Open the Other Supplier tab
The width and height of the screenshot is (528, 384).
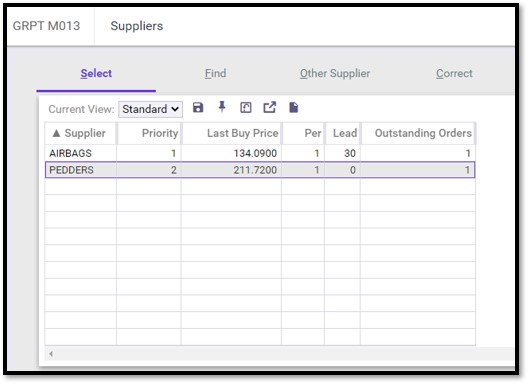[335, 73]
